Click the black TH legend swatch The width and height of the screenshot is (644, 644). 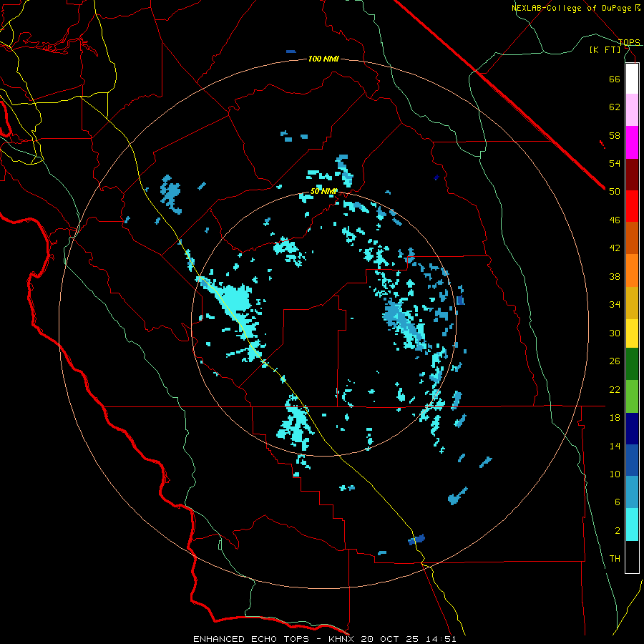pyautogui.click(x=632, y=557)
